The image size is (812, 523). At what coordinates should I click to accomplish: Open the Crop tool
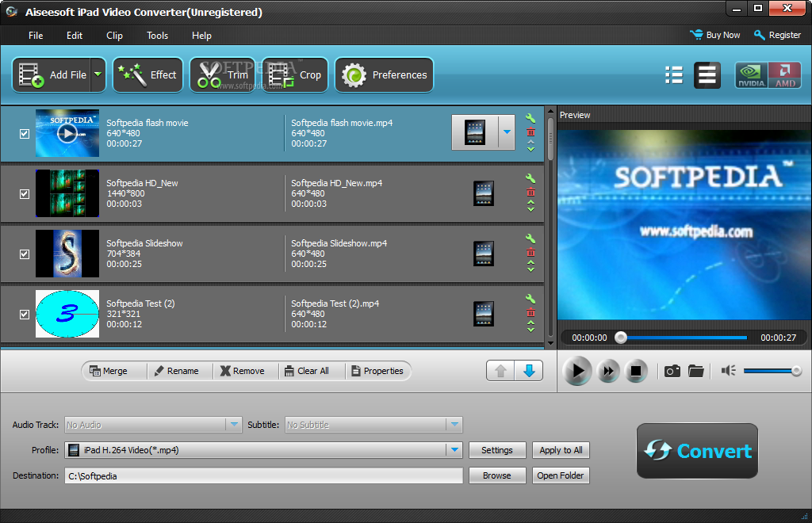pyautogui.click(x=295, y=75)
